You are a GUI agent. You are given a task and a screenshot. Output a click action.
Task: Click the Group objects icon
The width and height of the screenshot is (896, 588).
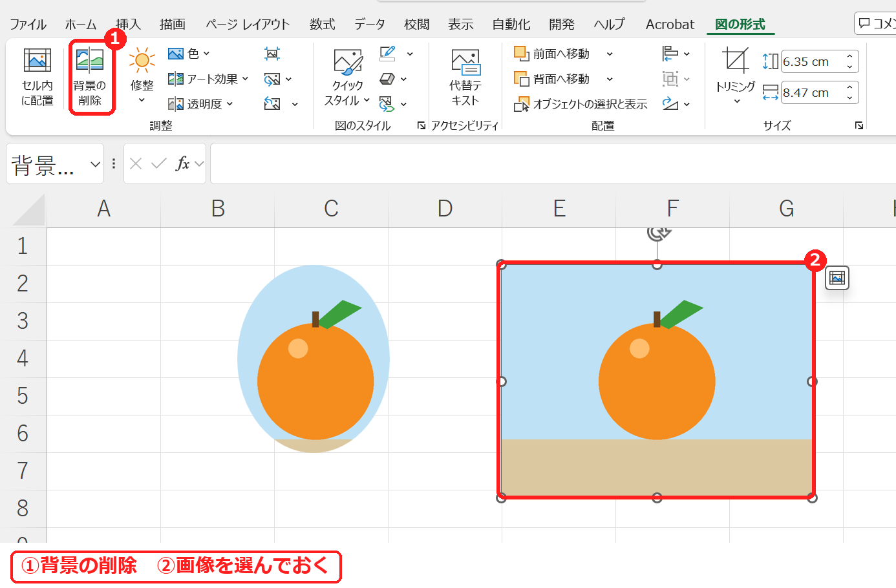[x=670, y=79]
